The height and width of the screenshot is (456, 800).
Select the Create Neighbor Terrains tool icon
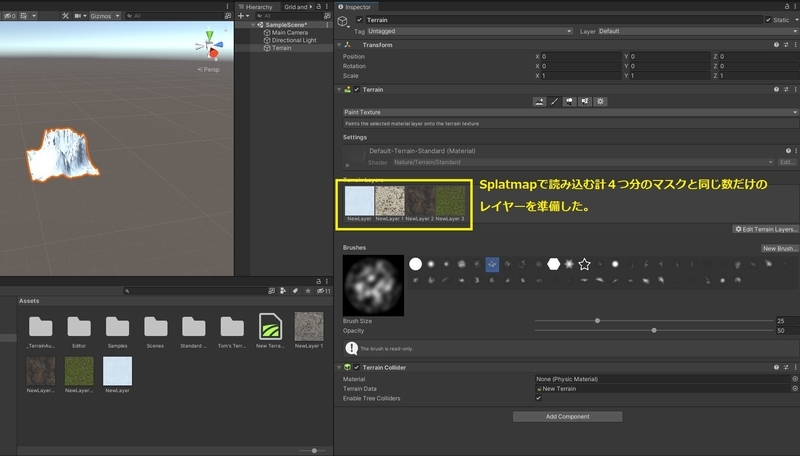(539, 102)
